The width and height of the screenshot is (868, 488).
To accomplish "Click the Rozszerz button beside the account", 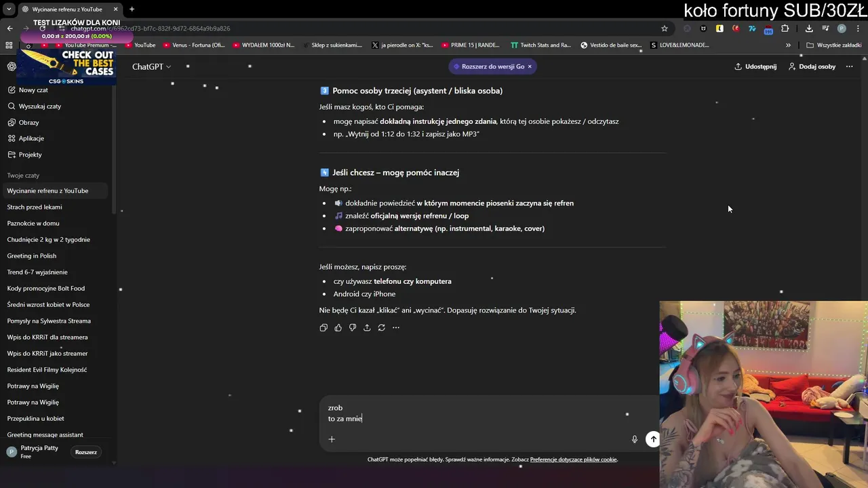I will point(85,452).
